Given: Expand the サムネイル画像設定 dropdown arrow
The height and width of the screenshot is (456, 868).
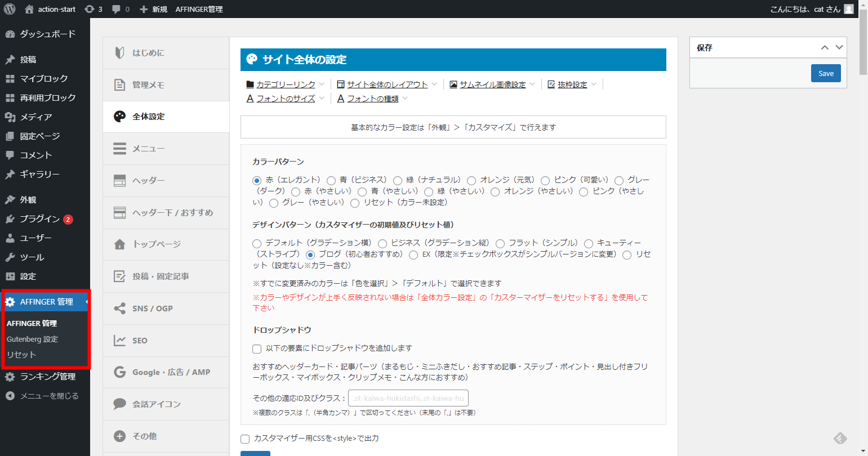Looking at the screenshot, I should pos(532,84).
